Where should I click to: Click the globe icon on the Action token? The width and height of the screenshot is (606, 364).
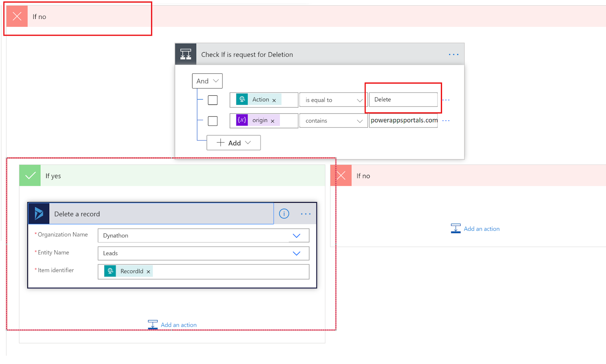[243, 100]
